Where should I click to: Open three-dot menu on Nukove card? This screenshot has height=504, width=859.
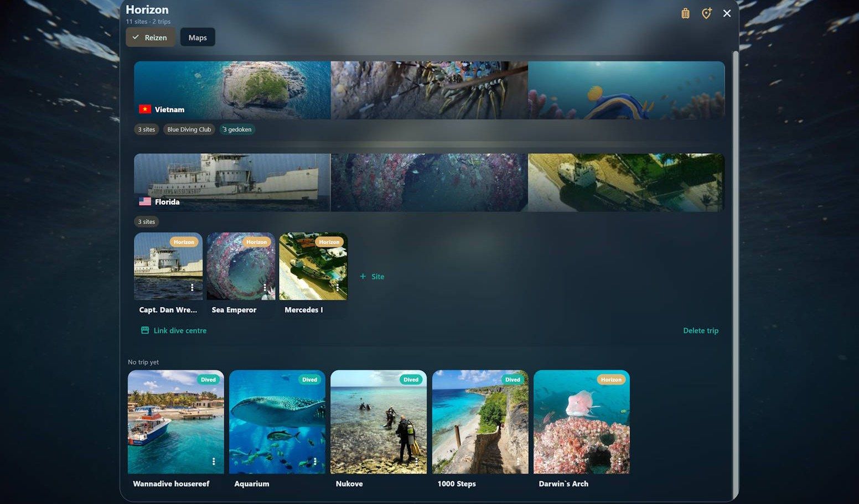pyautogui.click(x=416, y=461)
